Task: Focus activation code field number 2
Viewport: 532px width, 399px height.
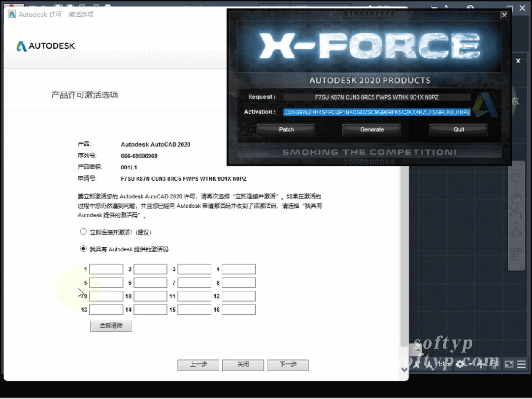Action: click(x=150, y=269)
